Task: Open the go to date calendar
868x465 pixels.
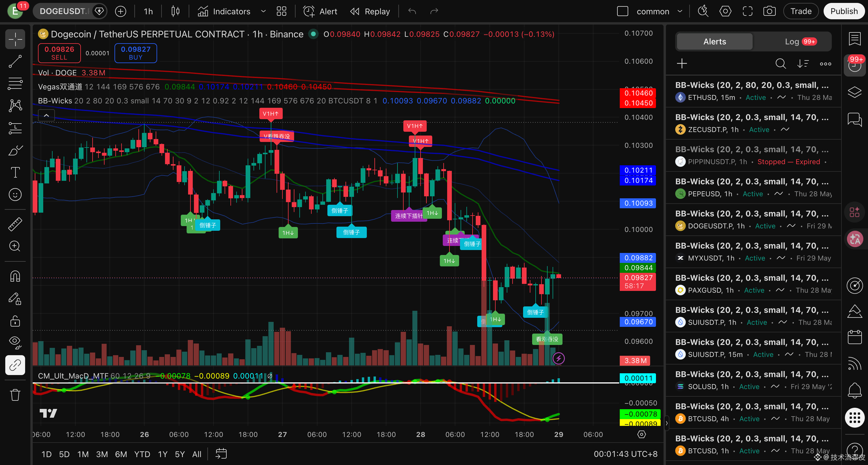Action: [221, 454]
